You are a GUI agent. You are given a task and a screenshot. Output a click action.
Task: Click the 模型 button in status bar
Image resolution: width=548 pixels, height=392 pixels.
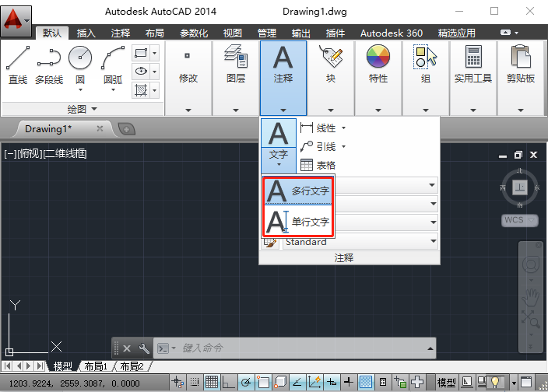pos(447,383)
